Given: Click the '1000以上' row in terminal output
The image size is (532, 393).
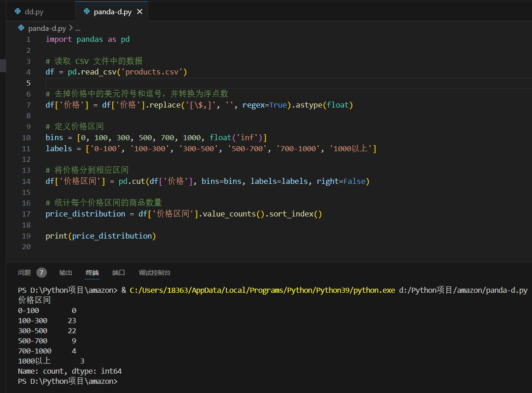Looking at the screenshot, I should (51, 361).
